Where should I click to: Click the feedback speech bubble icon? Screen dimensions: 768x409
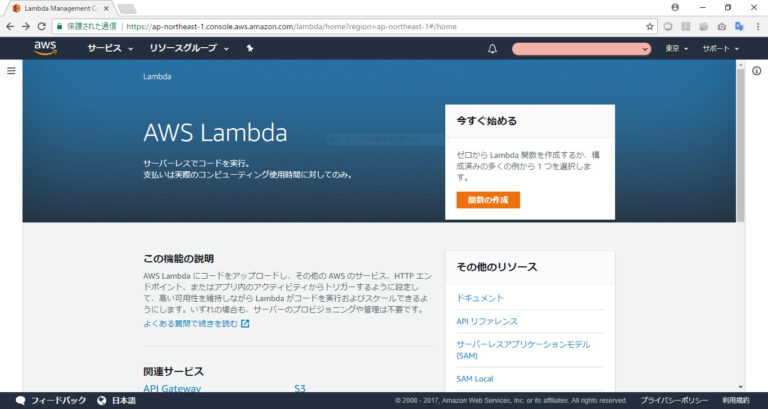tap(20, 400)
